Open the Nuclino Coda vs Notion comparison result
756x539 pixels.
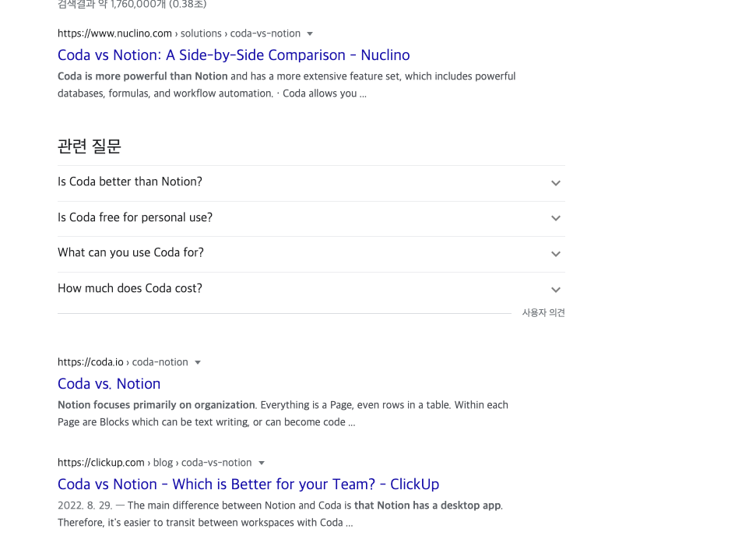click(x=234, y=55)
